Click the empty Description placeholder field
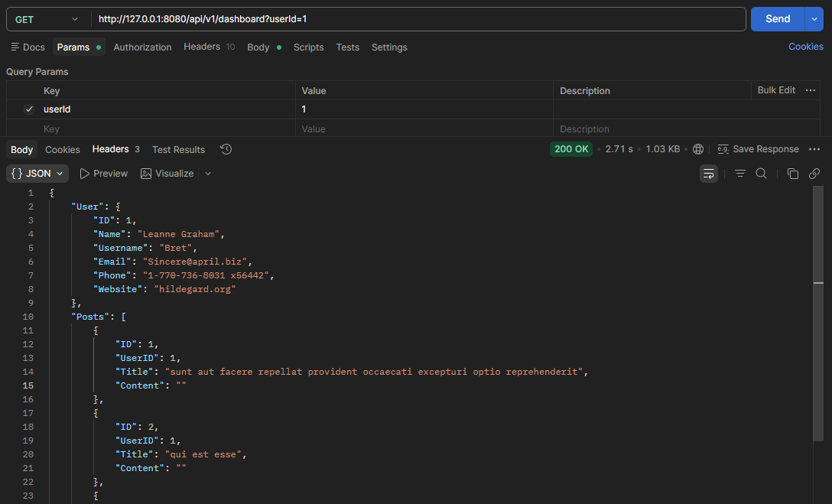This screenshot has width=832, height=504. [687, 129]
